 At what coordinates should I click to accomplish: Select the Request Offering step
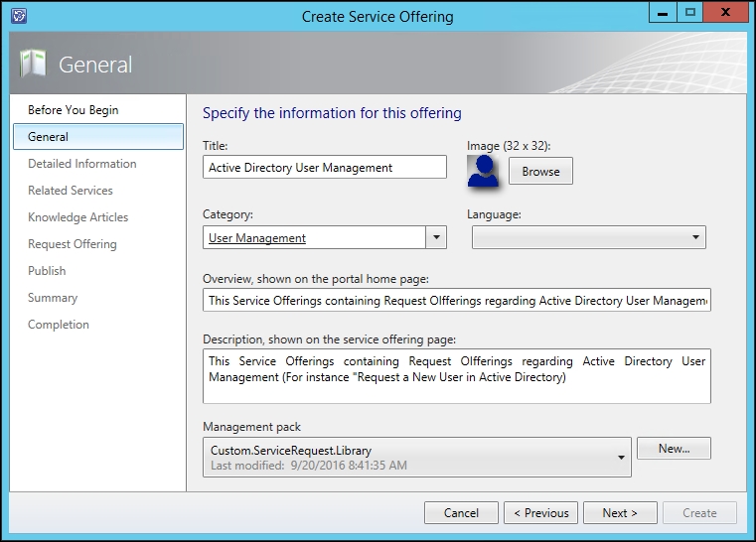(73, 244)
